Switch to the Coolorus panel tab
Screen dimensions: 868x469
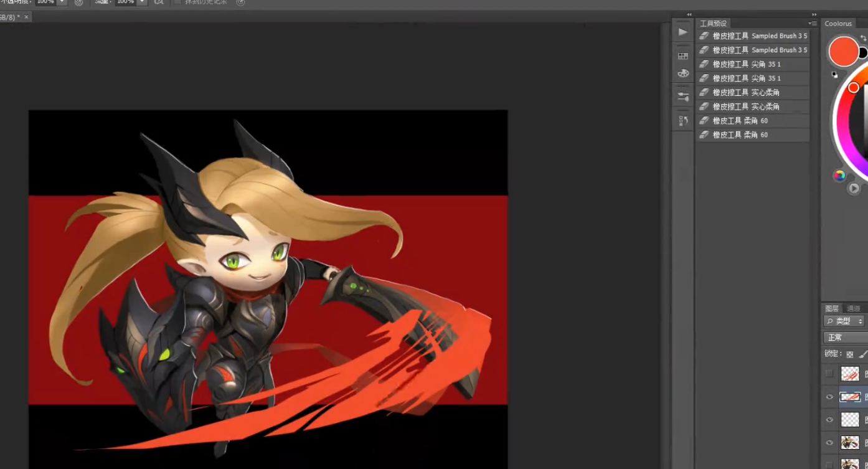(838, 24)
